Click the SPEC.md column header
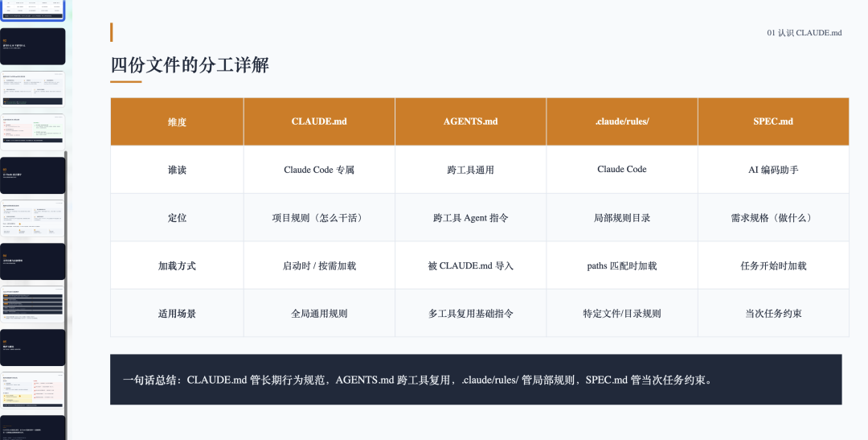This screenshot has width=868, height=440. click(x=773, y=122)
